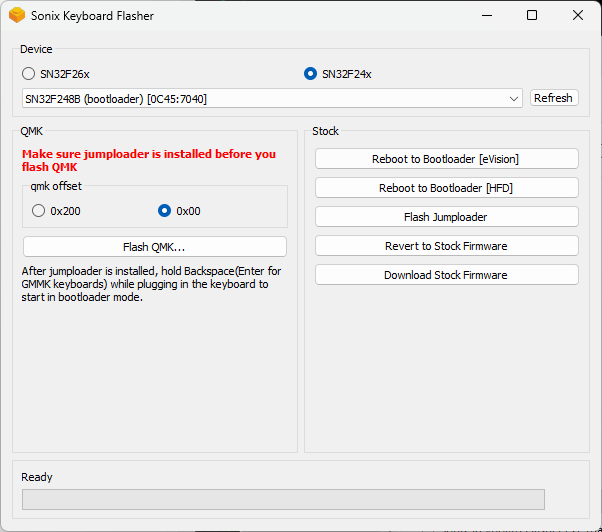Reboot to Bootloader using HFD

pyautogui.click(x=447, y=188)
